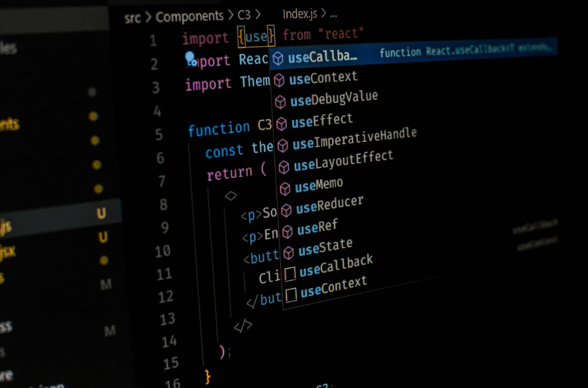Click cube icon beside useRef
Image resolution: width=588 pixels, height=388 pixels.
287,232
